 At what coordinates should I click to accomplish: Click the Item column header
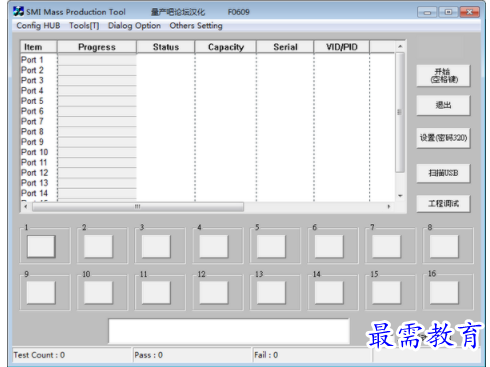pos(39,47)
